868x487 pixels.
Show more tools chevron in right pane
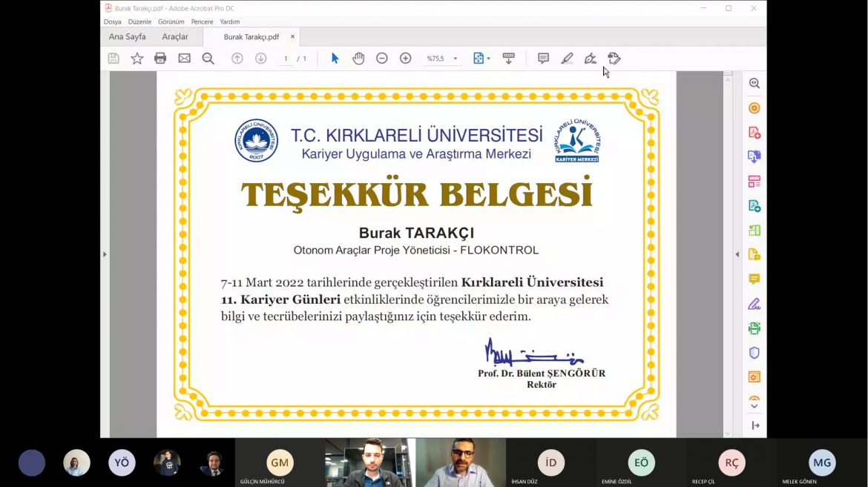tap(754, 406)
